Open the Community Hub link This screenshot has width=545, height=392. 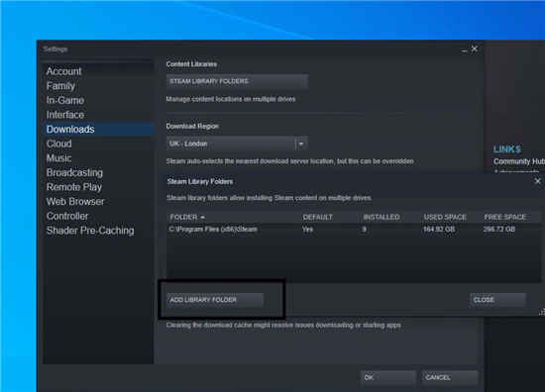(519, 161)
